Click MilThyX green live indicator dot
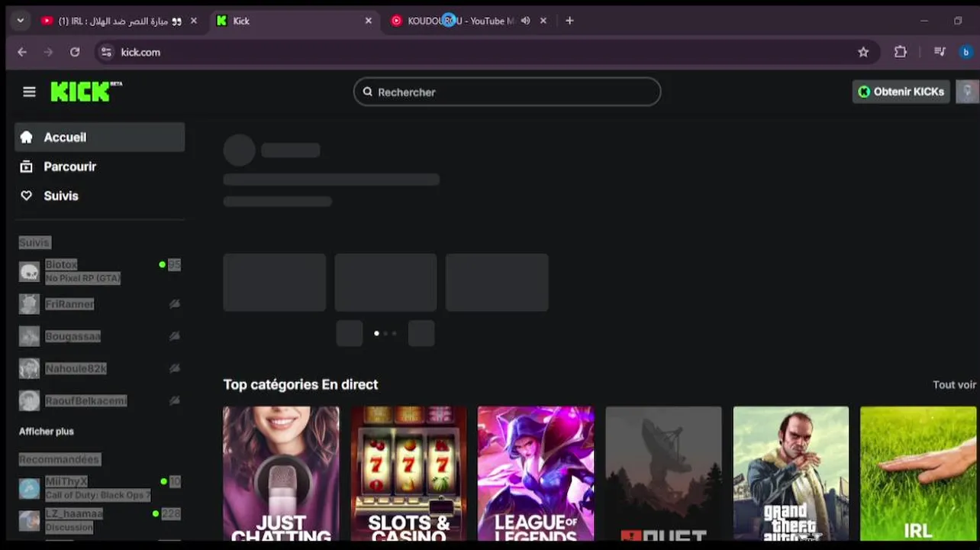Image resolution: width=980 pixels, height=550 pixels. tap(163, 481)
